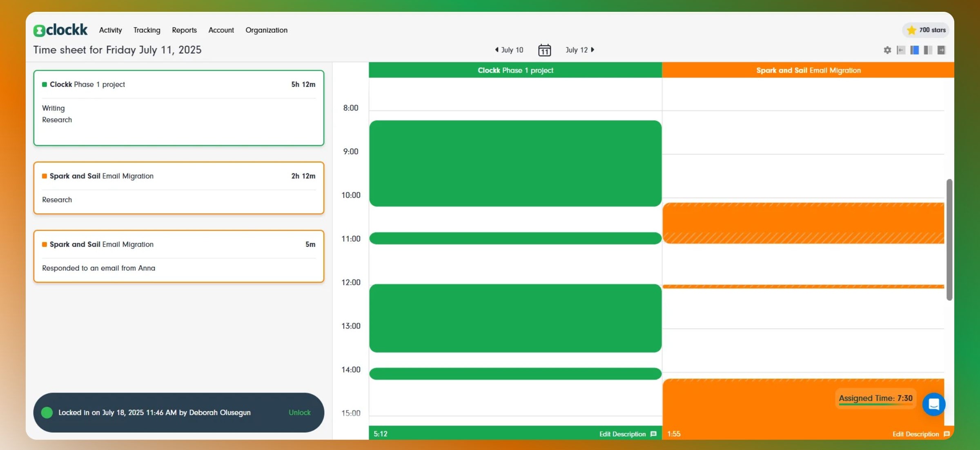Select Spark and Sail card with 2h 12m
The image size is (980, 450).
coord(178,188)
